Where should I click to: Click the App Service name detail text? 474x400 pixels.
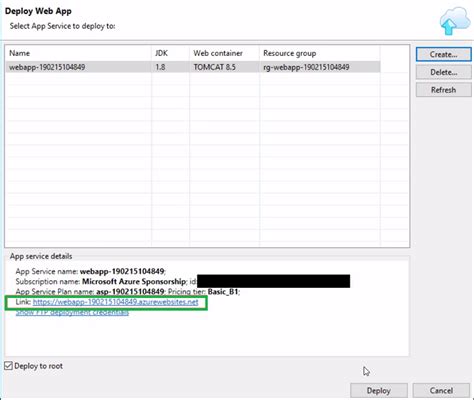point(90,271)
